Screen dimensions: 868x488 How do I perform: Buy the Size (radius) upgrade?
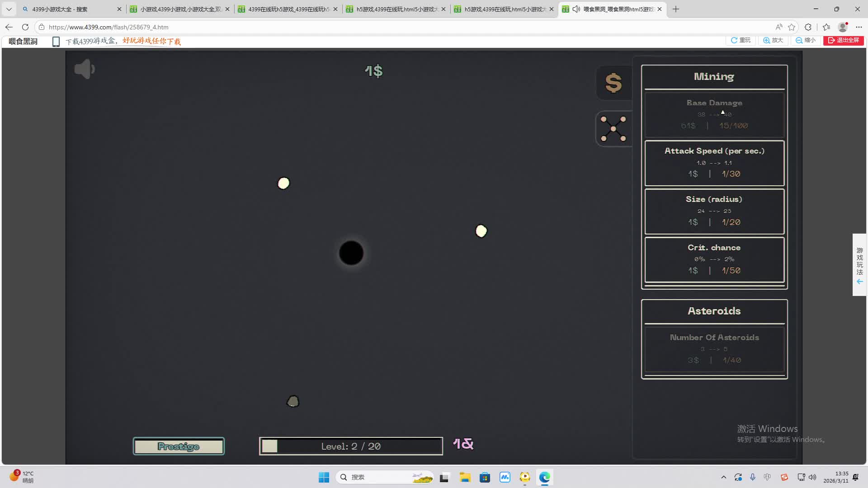point(714,211)
